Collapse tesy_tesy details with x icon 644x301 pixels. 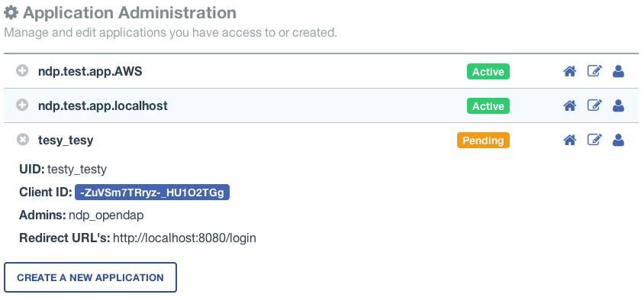[x=23, y=140]
